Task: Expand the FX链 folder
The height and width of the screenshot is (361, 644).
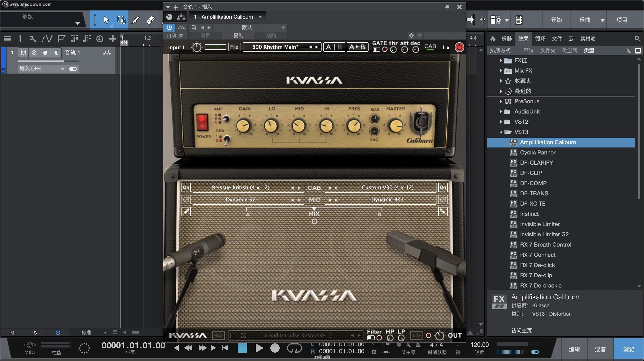Action: click(x=501, y=60)
